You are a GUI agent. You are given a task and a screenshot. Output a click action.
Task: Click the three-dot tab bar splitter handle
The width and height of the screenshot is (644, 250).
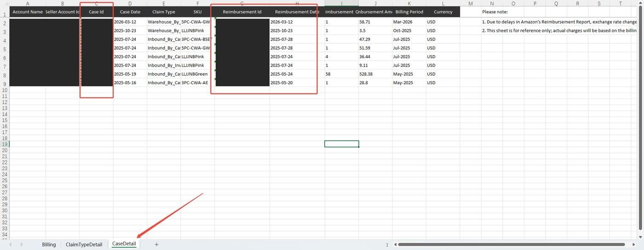coord(387,245)
